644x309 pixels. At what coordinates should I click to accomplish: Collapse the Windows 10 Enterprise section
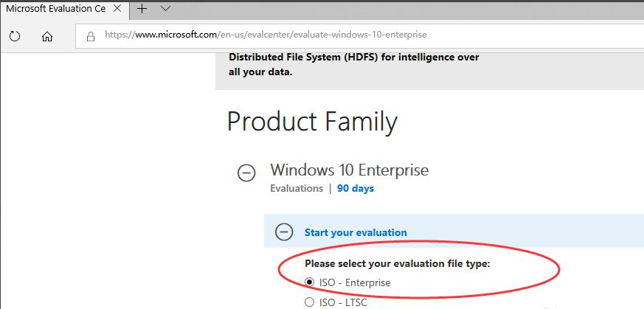coord(246,173)
